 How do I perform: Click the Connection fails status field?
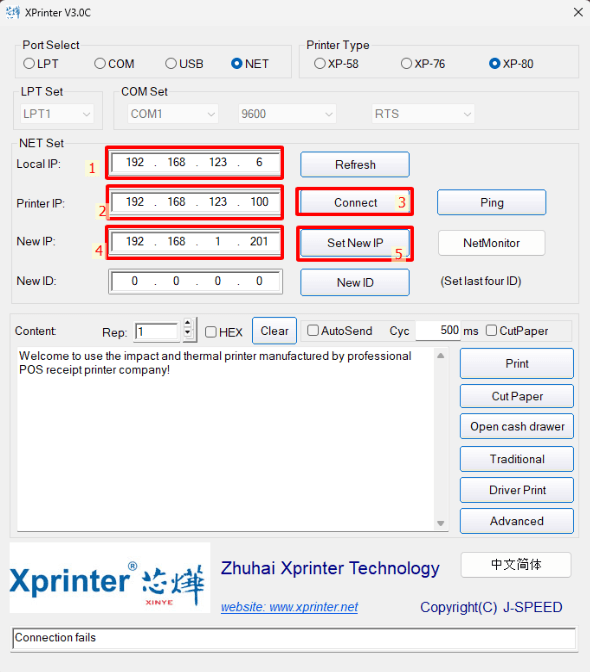pyautogui.click(x=294, y=638)
